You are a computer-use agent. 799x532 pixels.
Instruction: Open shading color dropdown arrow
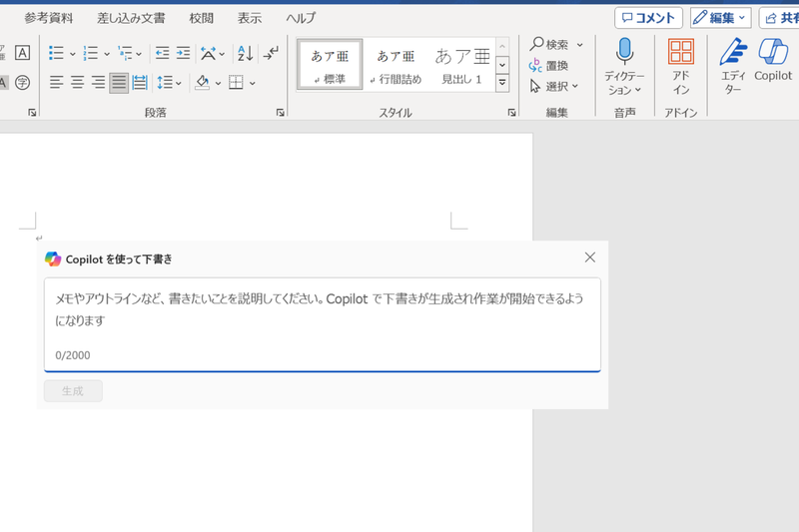218,83
